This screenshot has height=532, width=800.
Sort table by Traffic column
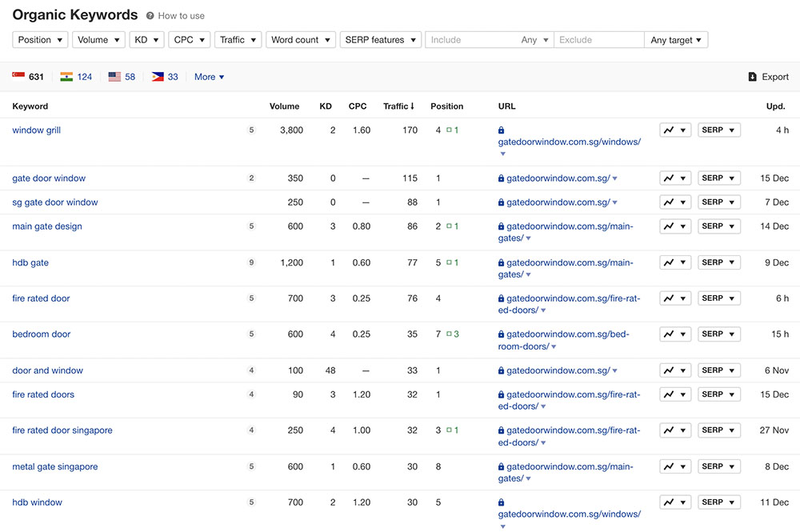(398, 106)
